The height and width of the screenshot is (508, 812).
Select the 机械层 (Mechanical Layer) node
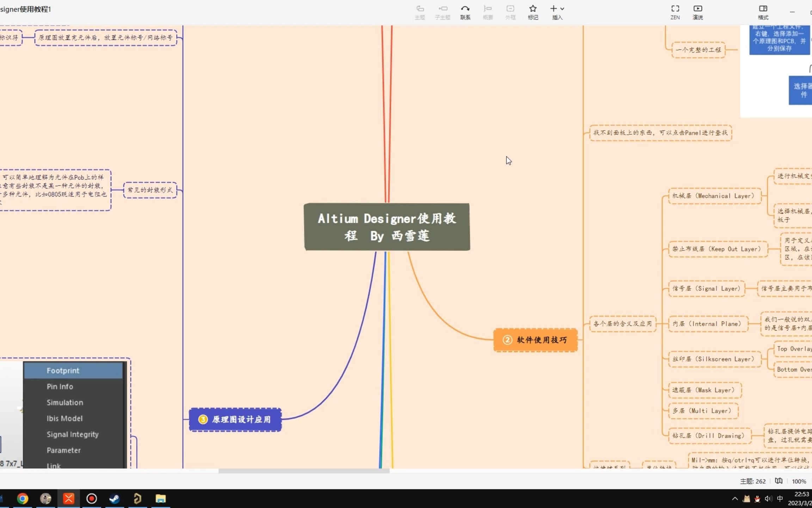coord(715,196)
